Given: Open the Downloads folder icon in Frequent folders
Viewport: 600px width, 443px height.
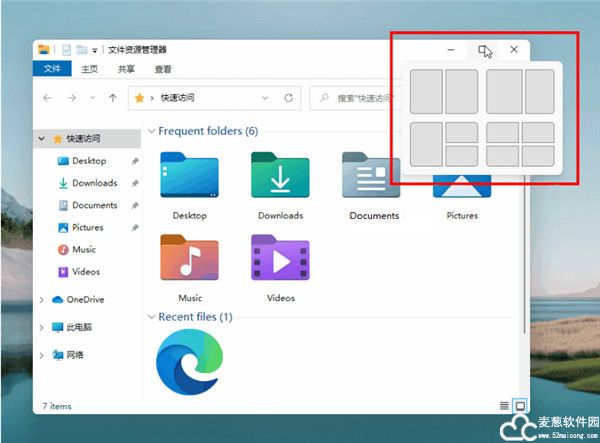Looking at the screenshot, I should (280, 175).
